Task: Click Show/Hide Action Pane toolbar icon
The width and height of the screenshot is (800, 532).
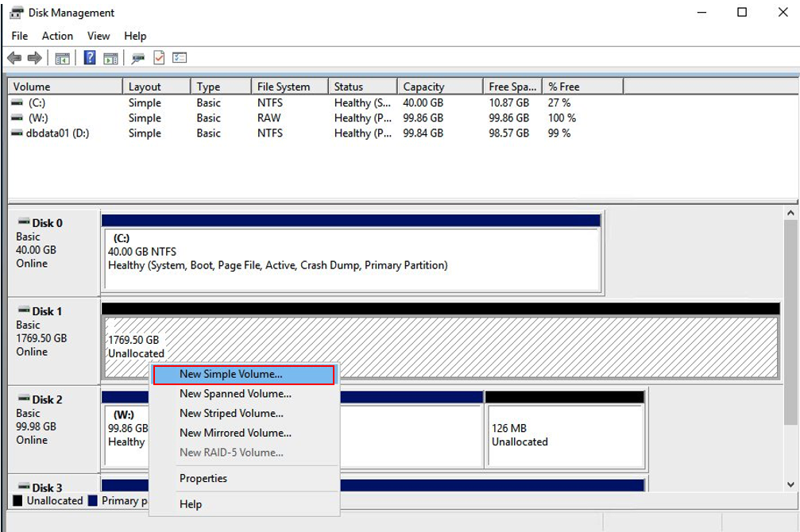Action: point(110,58)
